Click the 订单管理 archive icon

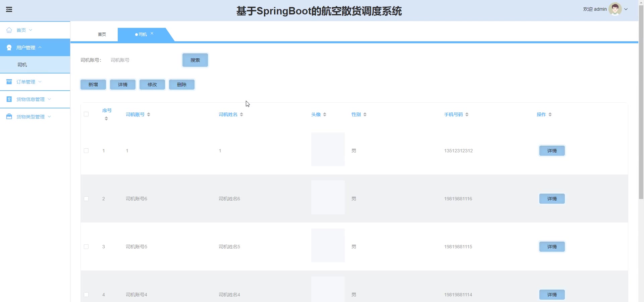click(9, 82)
